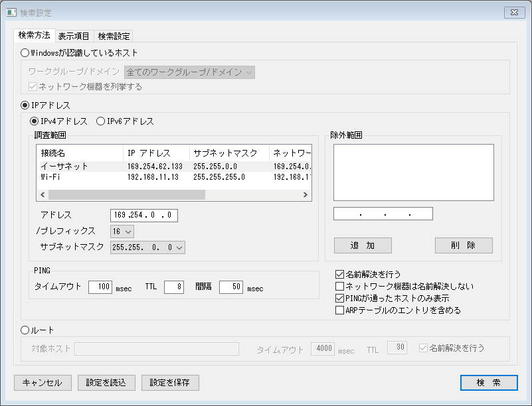Click the table's horizontal scrollbar right arrow
The image size is (532, 406).
tap(304, 194)
